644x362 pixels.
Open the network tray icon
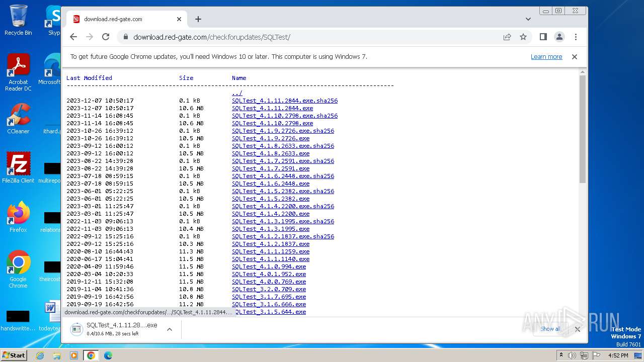[584, 355]
